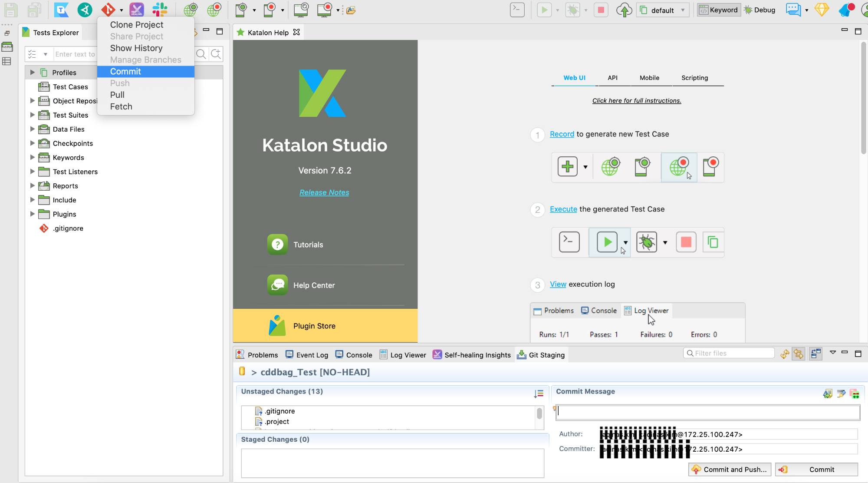Open the Spy Mobile dropdown arrow
The width and height of the screenshot is (868, 483).
254,10
